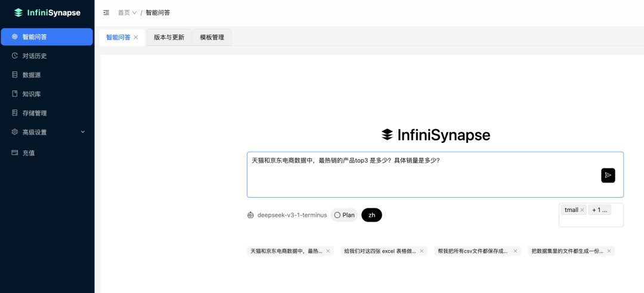Image resolution: width=644 pixels, height=293 pixels.
Task: Click the robot model icon
Action: coord(250,215)
